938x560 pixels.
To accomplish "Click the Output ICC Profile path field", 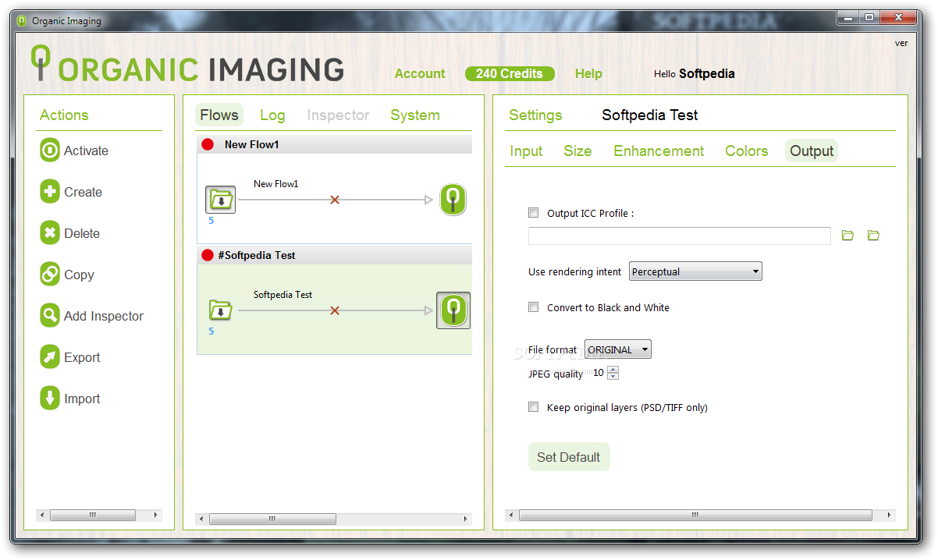I will (680, 236).
